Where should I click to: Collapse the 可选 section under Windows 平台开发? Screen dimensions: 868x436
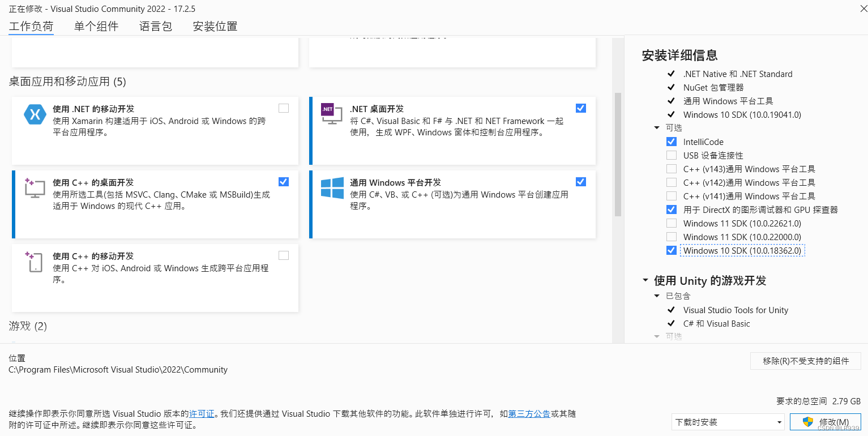(657, 127)
